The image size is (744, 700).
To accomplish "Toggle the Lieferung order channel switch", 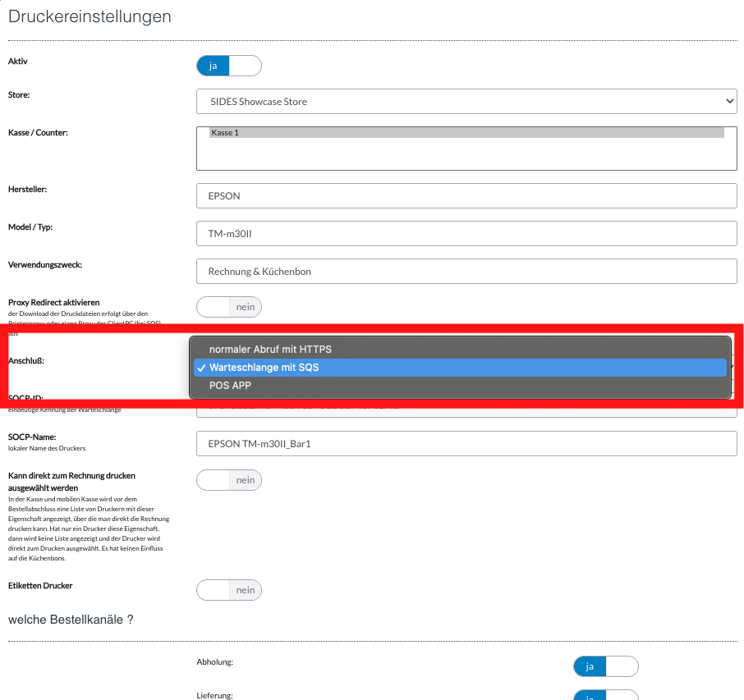I will click(x=605, y=696).
